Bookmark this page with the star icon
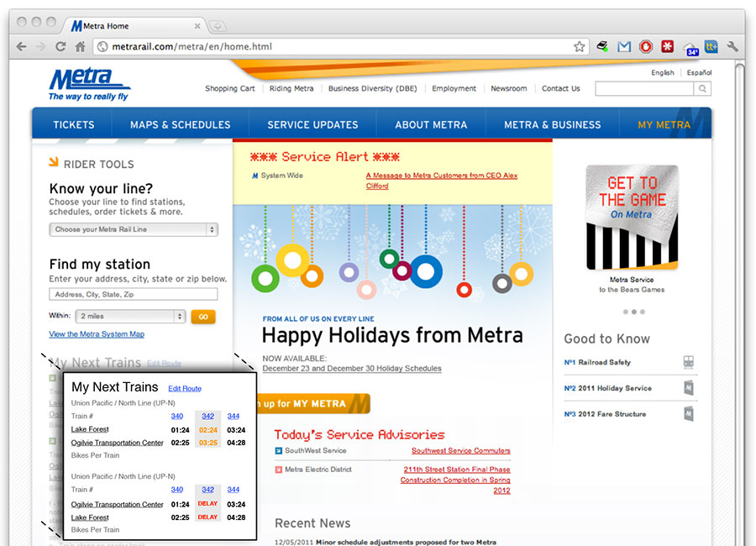756x546 pixels. [579, 47]
